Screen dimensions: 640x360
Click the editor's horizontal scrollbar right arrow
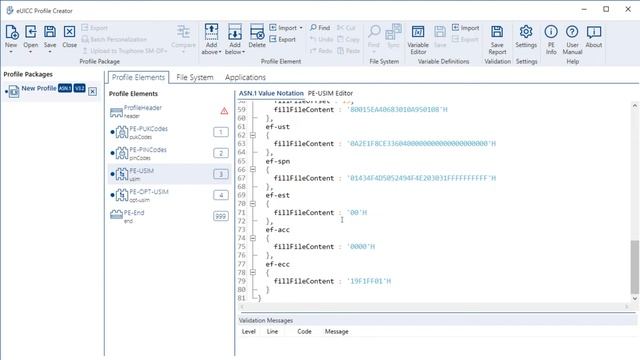(627, 306)
